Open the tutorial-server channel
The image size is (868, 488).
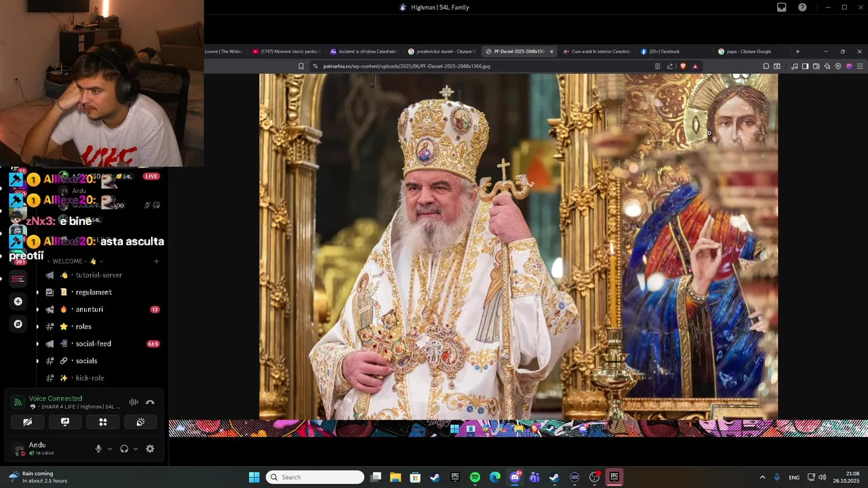pyautogui.click(x=98, y=275)
